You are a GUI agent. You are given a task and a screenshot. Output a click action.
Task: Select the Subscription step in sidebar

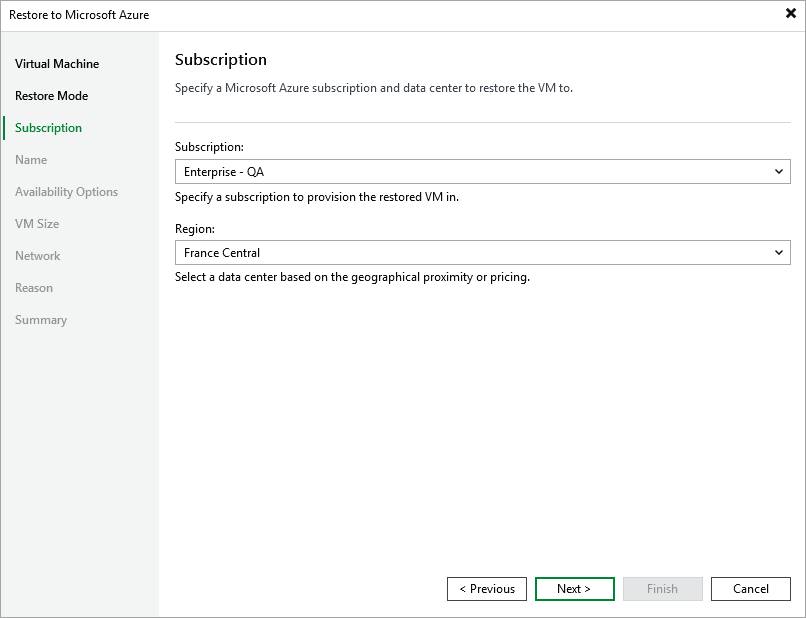point(48,128)
